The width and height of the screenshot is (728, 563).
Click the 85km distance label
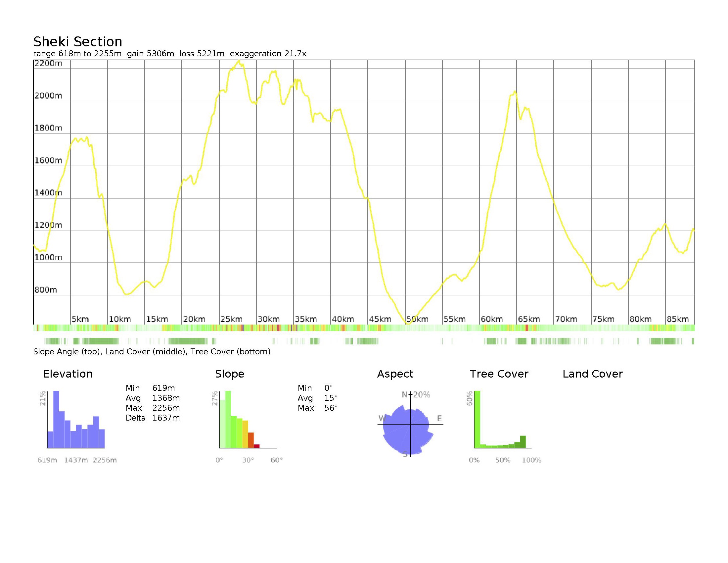click(678, 319)
